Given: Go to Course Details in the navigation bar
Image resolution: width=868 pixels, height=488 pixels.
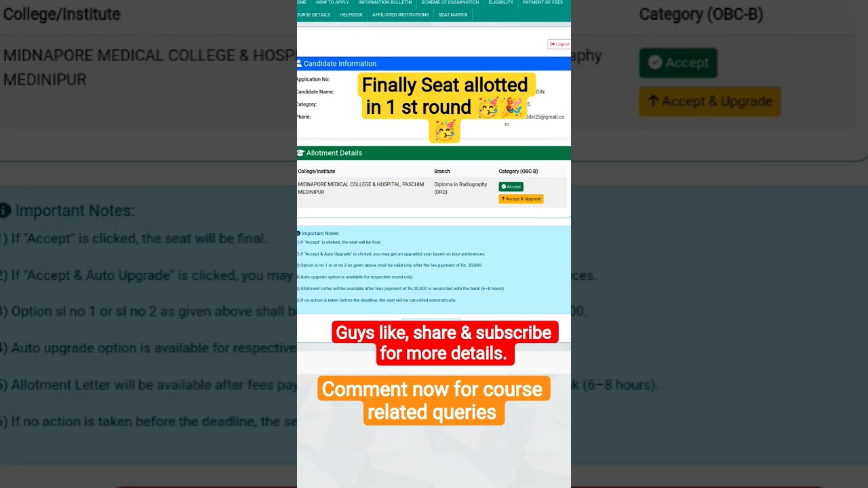Looking at the screenshot, I should click(314, 15).
